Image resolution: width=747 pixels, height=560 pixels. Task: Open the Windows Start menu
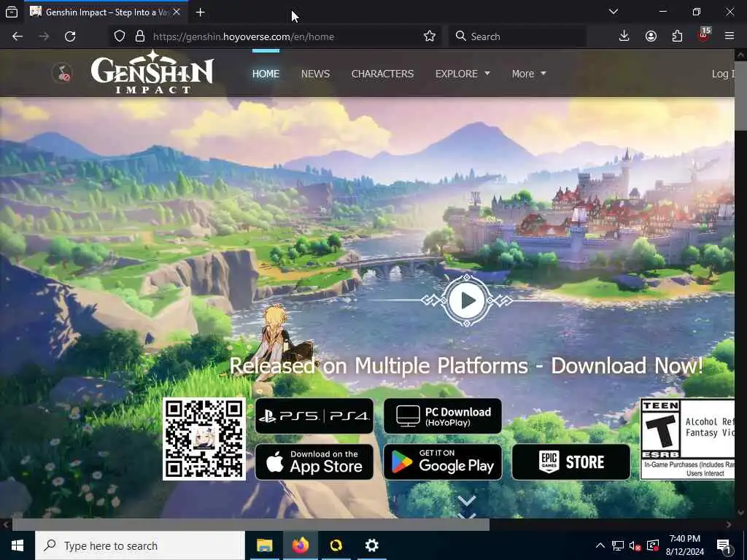tap(18, 545)
